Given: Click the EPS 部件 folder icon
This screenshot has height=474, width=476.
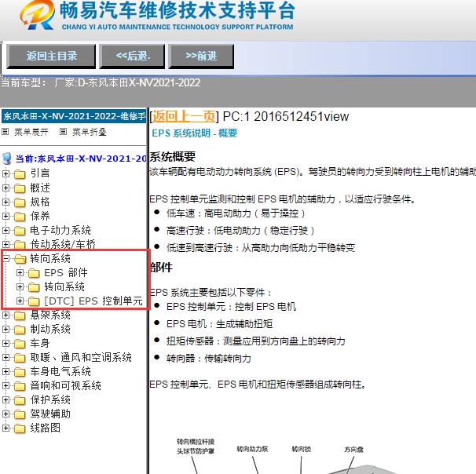Looking at the screenshot, I should (x=34, y=273).
